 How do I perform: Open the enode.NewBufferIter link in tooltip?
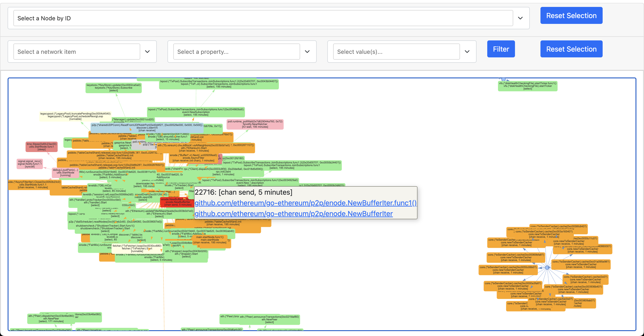(x=294, y=214)
